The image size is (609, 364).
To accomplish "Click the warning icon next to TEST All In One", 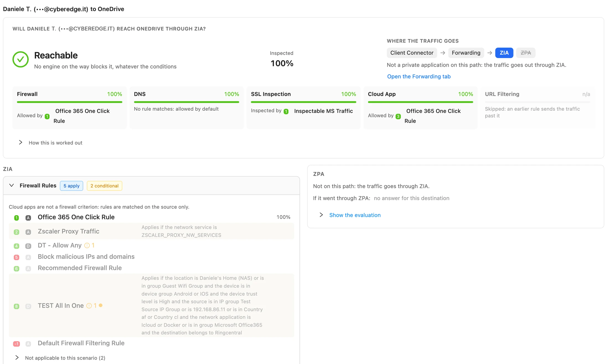I will click(x=89, y=306).
